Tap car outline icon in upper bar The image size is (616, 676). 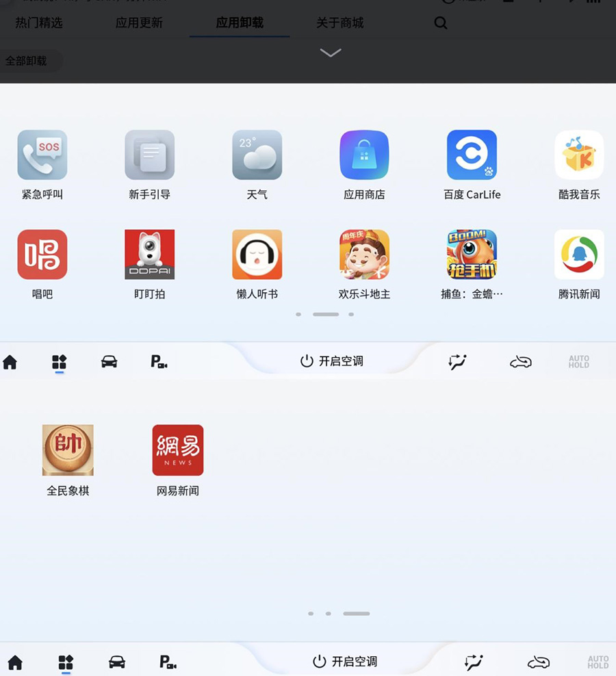coord(521,362)
